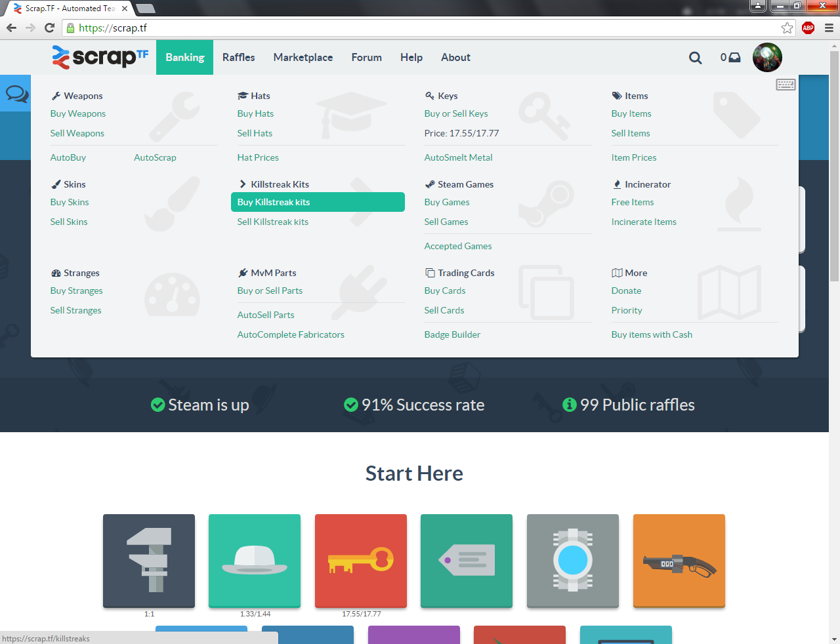Click the Sell Skins link
840x644 pixels.
pyautogui.click(x=69, y=222)
